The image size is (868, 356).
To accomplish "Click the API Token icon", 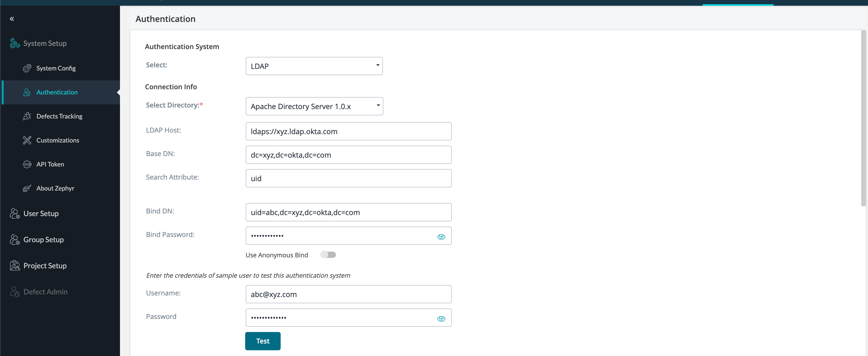I will pos(27,164).
